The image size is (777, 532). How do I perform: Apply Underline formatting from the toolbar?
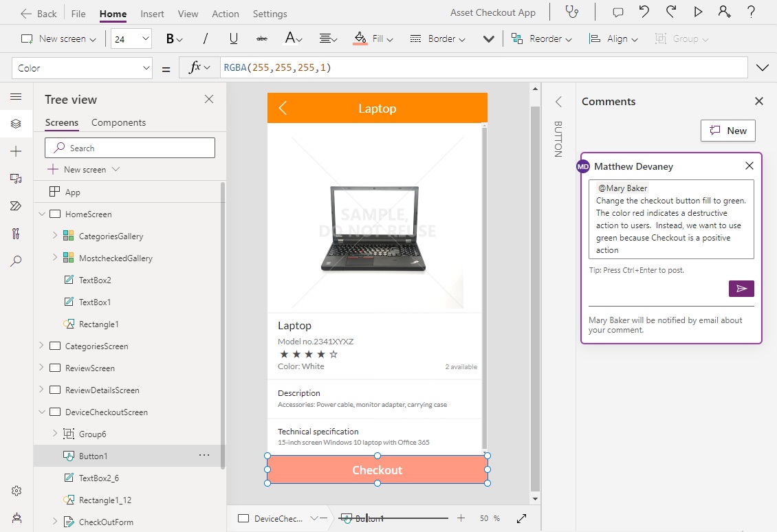point(233,38)
